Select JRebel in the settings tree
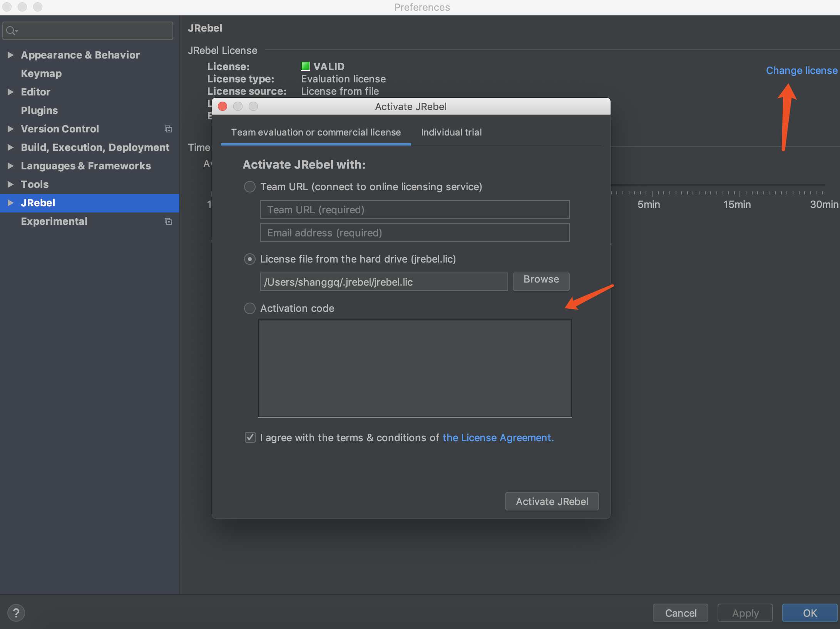 pyautogui.click(x=89, y=203)
